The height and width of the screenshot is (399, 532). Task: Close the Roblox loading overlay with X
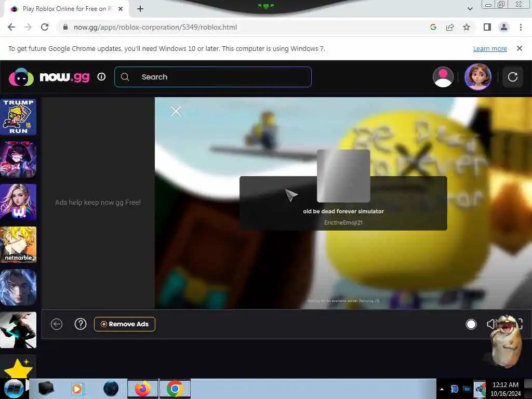176,111
